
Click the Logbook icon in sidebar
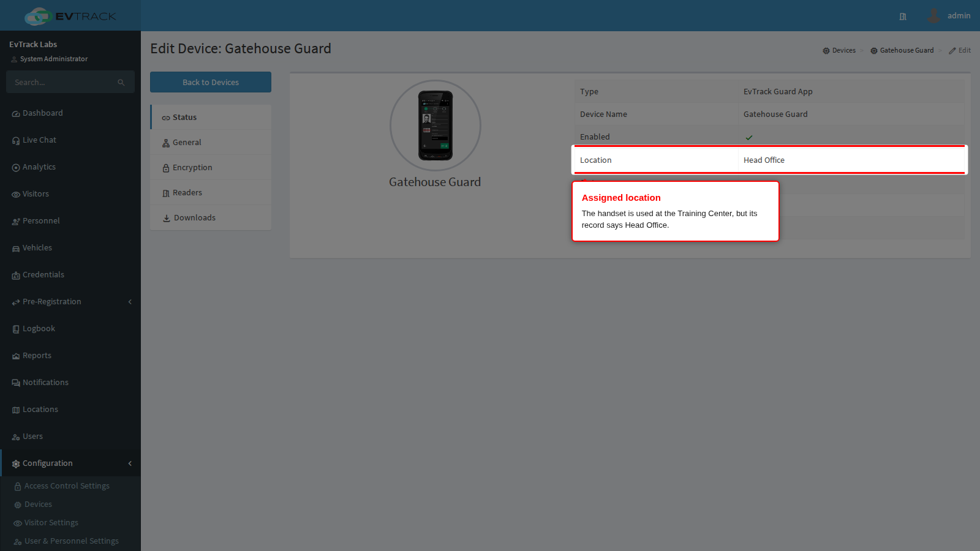[16, 329]
